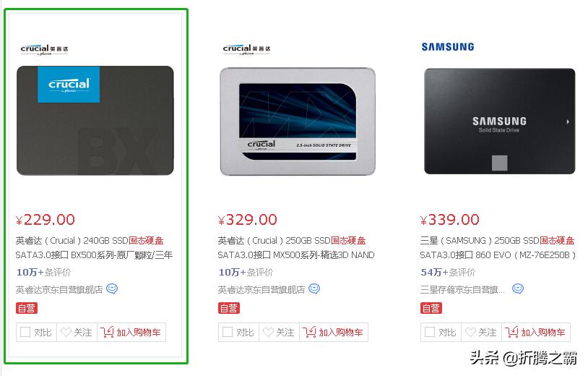Click chat icon beside Crucial store under ¥329 item
The image size is (588, 376).
tap(314, 289)
